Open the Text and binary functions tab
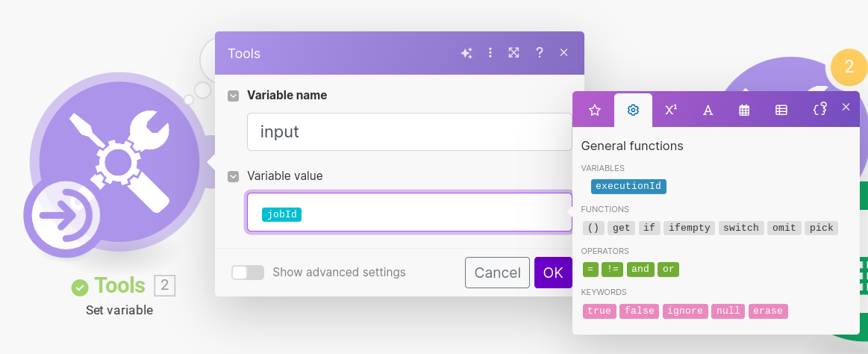Viewport: 868px width, 354px height. [708, 111]
